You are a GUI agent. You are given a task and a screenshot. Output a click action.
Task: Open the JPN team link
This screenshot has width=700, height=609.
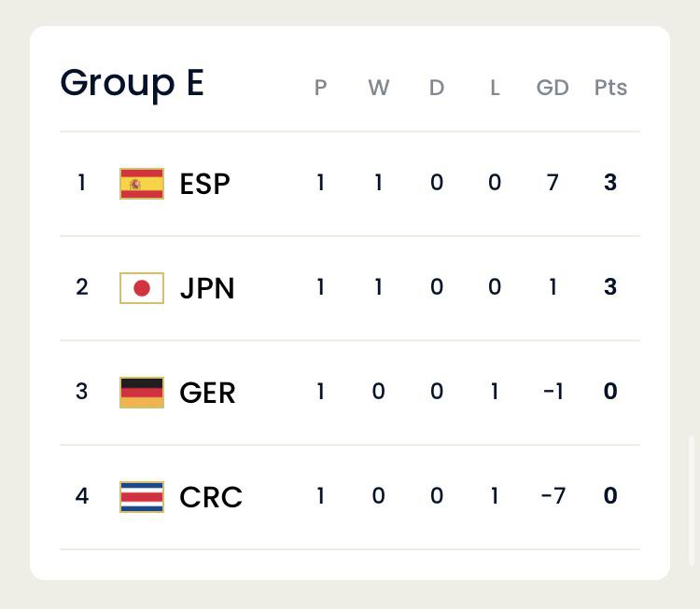click(207, 288)
